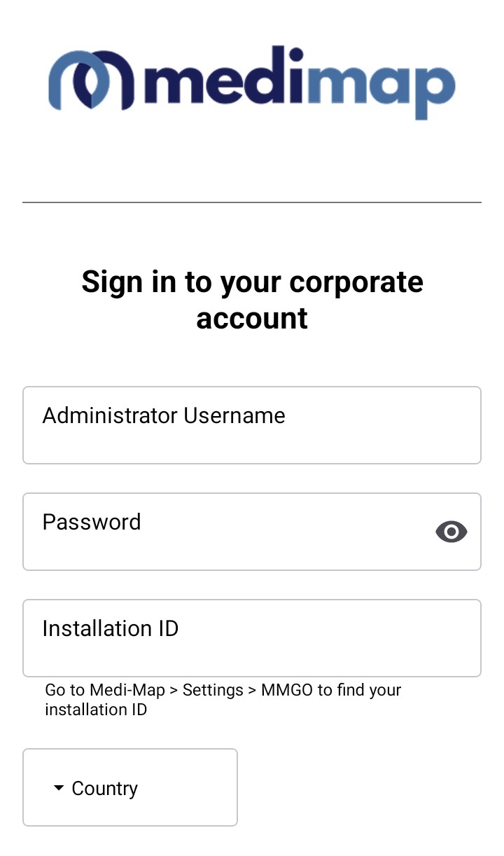The height and width of the screenshot is (856, 504).
Task: Click the "Go to Medi-Map" hint text
Action: (x=105, y=690)
